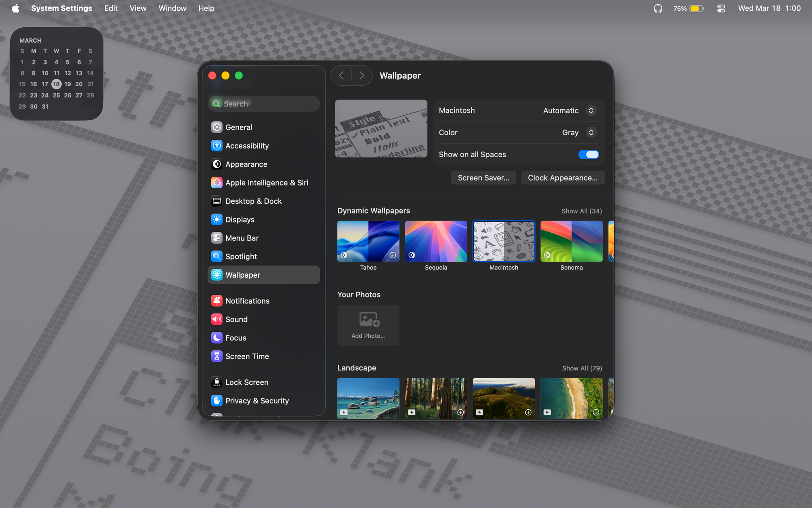This screenshot has width=812, height=508.
Task: Open the View menu
Action: [138, 9]
